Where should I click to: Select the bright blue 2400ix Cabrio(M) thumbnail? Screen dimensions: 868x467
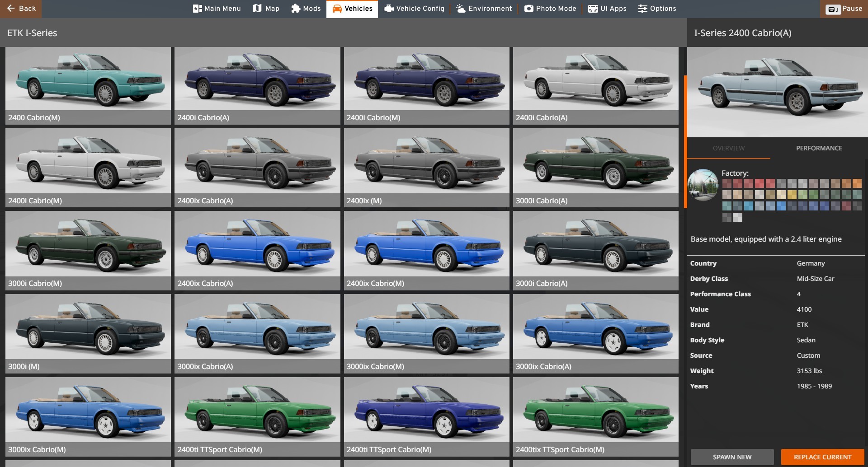tap(426, 251)
